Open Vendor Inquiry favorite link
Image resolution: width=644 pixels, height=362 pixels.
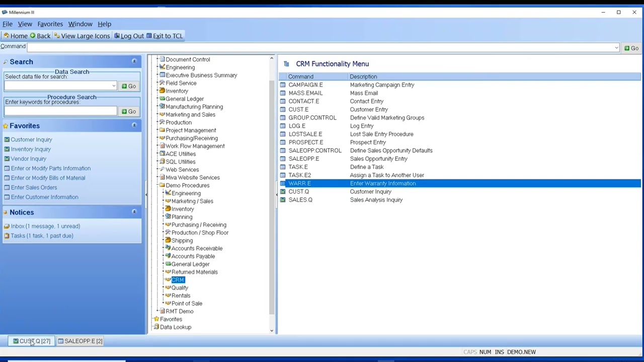point(28,158)
